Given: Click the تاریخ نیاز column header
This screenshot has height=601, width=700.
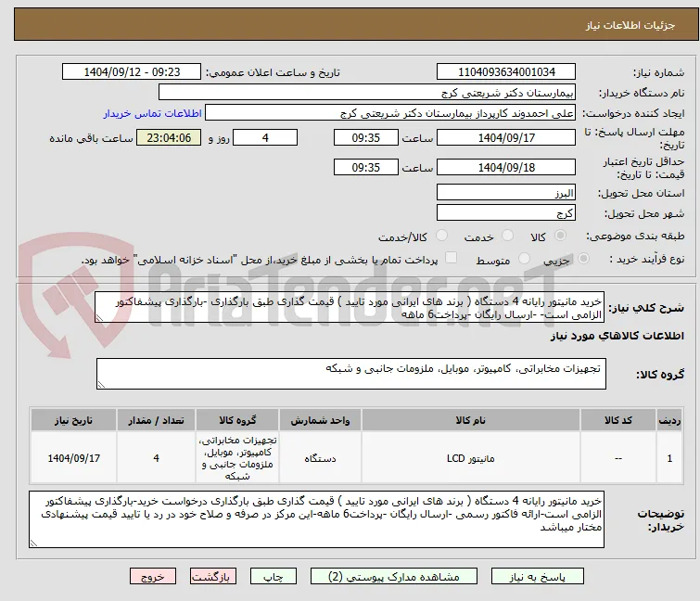Looking at the screenshot, I should [73, 420].
